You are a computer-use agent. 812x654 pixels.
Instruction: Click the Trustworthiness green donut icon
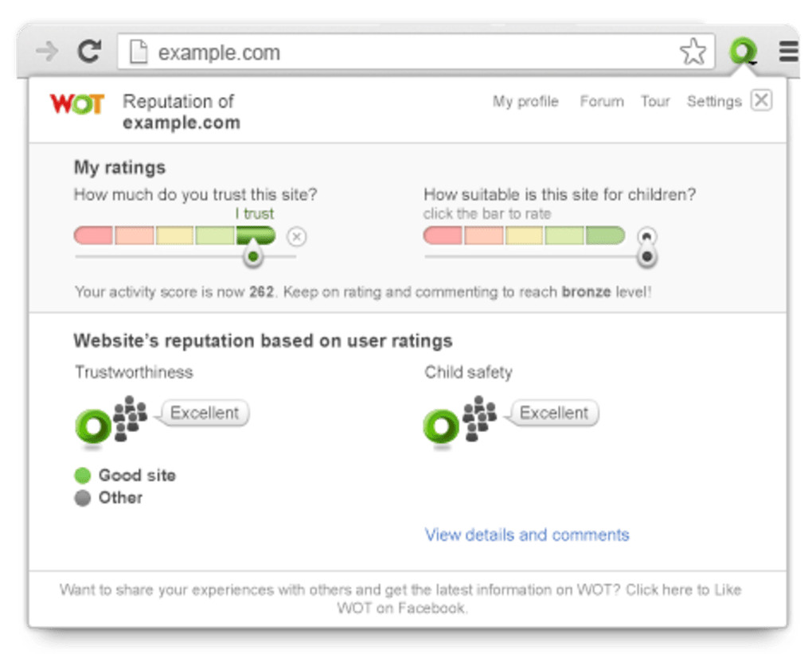(x=93, y=426)
